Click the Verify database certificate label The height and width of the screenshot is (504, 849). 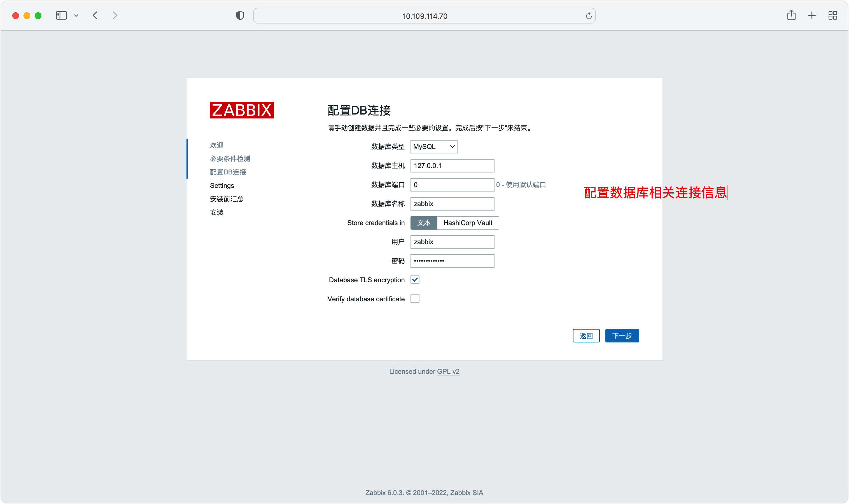click(366, 299)
